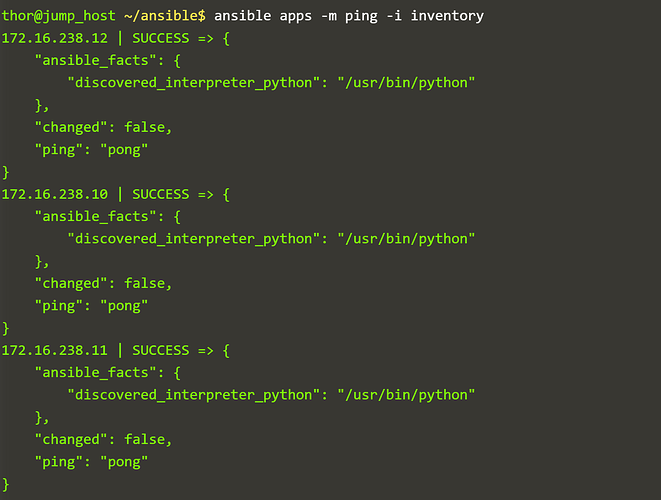
Task: Click the IP address 172.16.238.11
Action: pyautogui.click(x=56, y=350)
